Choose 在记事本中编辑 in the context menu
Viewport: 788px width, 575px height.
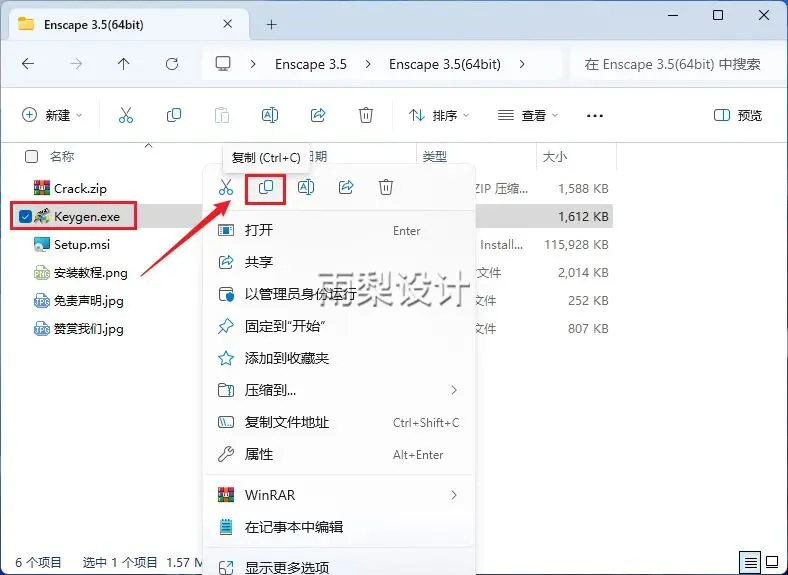[x=339, y=527]
